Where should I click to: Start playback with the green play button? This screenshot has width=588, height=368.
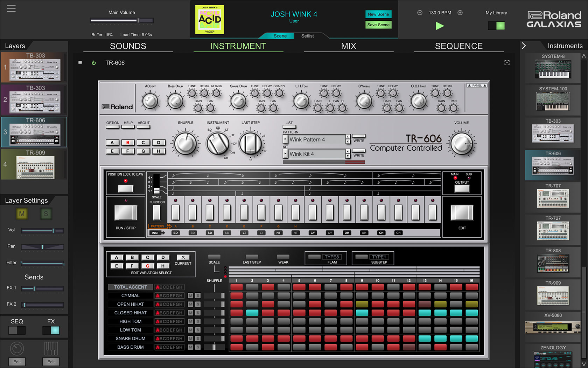click(440, 26)
